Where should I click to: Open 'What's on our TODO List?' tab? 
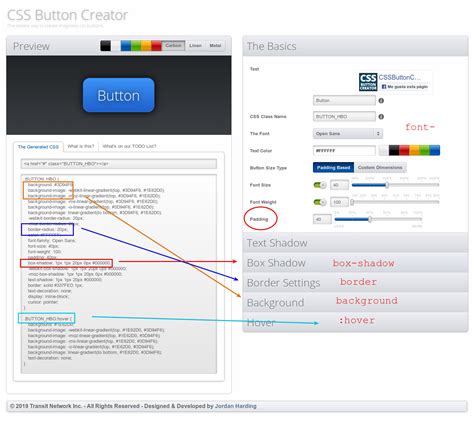pyautogui.click(x=129, y=146)
